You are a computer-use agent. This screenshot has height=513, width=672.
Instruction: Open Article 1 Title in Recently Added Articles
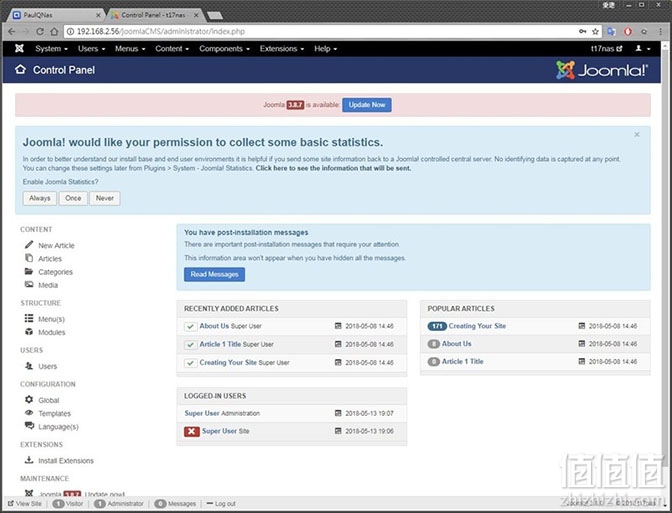[x=220, y=344]
